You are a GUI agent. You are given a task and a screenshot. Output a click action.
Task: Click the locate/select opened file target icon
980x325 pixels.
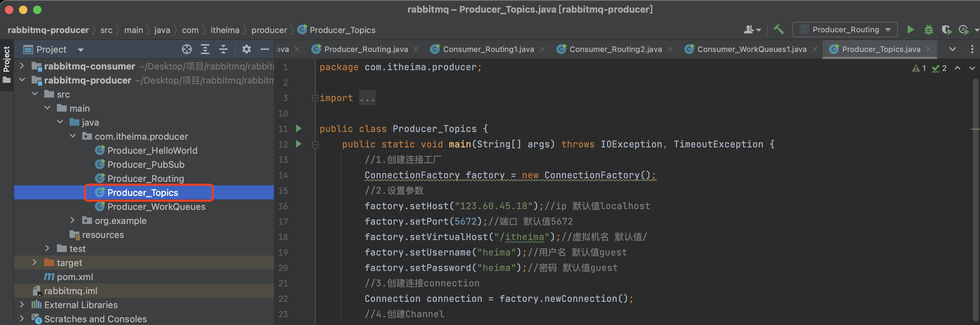[187, 49]
